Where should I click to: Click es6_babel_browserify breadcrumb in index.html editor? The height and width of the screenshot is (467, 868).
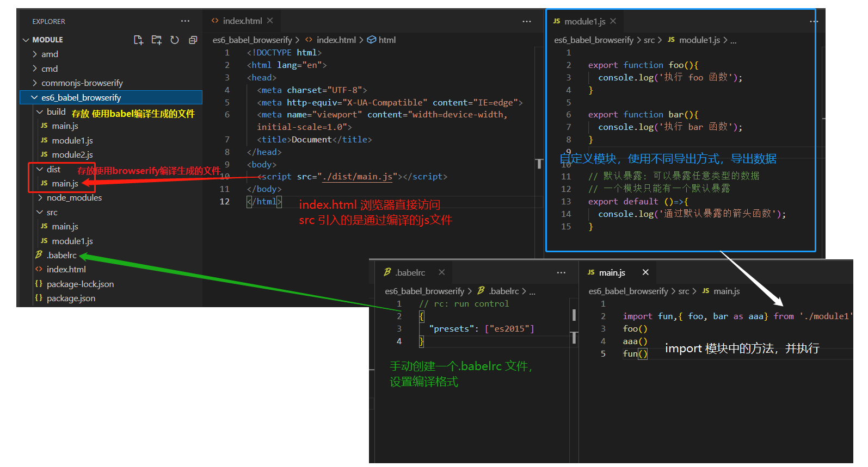coord(253,40)
